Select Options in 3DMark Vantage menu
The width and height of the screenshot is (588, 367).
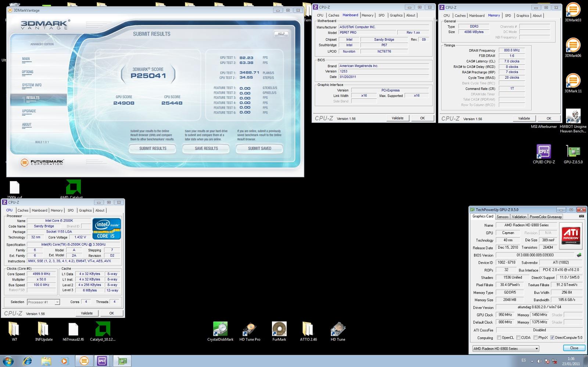pos(28,72)
